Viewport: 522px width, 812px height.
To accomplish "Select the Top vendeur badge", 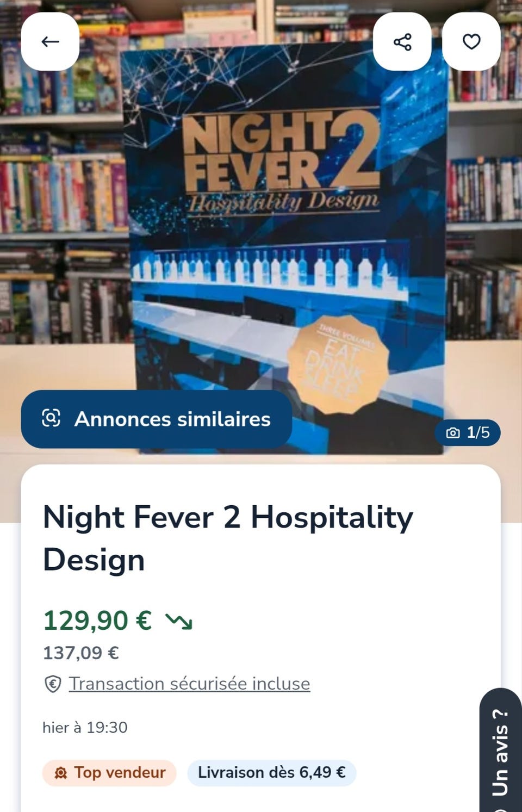I will [x=109, y=773].
